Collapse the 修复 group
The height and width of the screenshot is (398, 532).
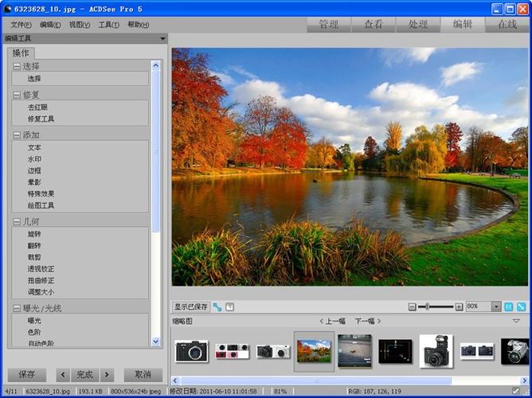point(17,95)
